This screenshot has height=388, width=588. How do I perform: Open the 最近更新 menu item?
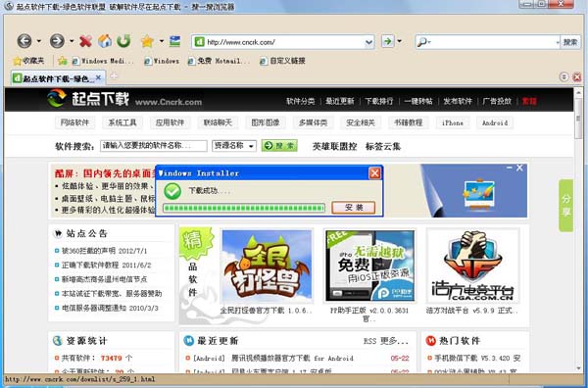click(x=340, y=101)
